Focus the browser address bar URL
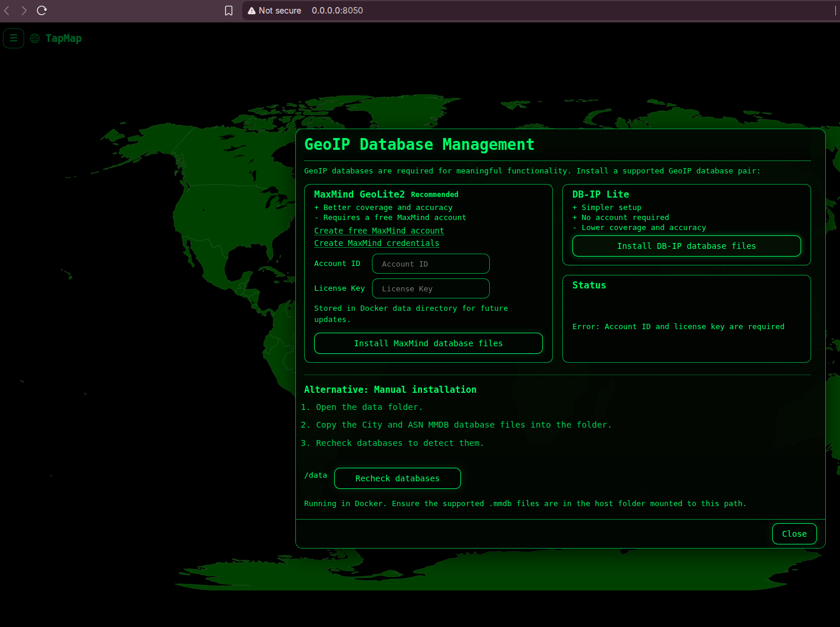840x627 pixels. pyautogui.click(x=337, y=11)
